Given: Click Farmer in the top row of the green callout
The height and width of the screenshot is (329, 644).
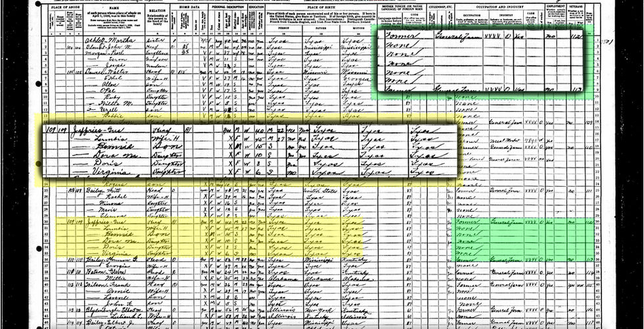Looking at the screenshot, I should click(402, 36).
